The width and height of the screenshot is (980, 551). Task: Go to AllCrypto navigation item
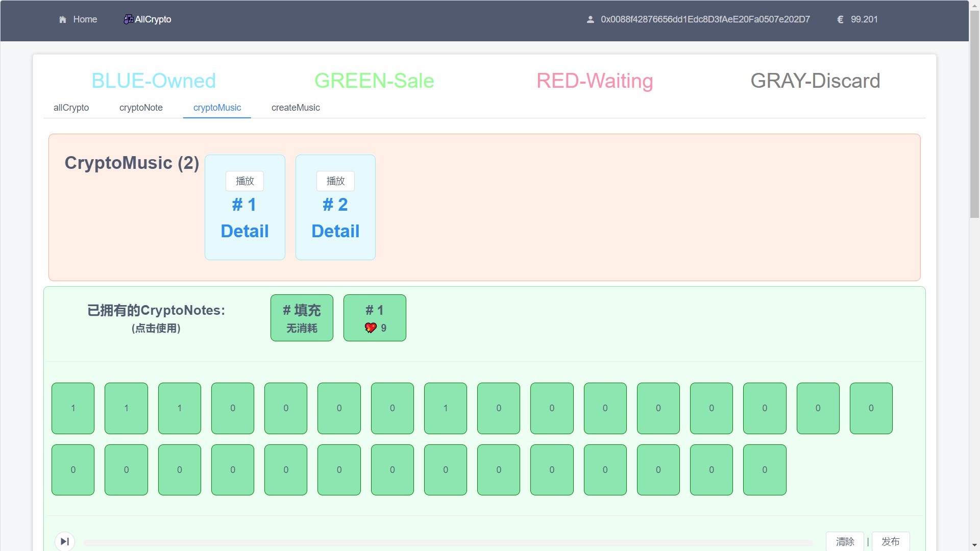(148, 19)
